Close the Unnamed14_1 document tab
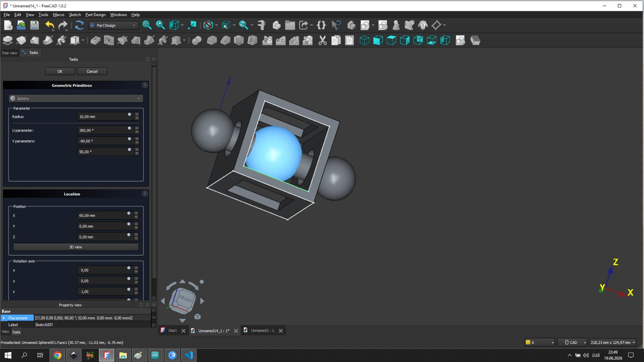This screenshot has width=644, height=362. 236,331
